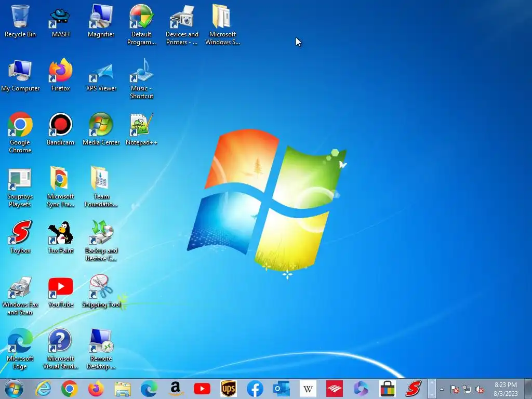The image size is (532, 399).
Task: Launch the Copilot taskbar icon
Action: click(x=361, y=389)
